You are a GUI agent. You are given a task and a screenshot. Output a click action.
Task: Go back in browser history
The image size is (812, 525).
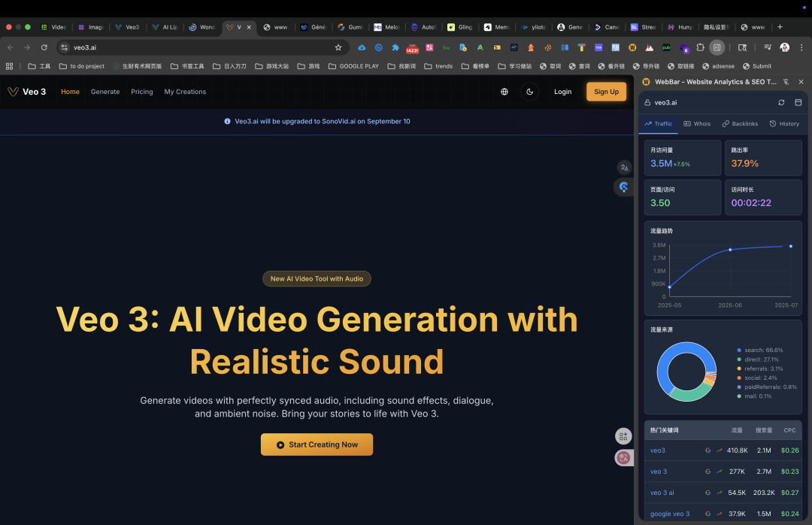[11, 47]
